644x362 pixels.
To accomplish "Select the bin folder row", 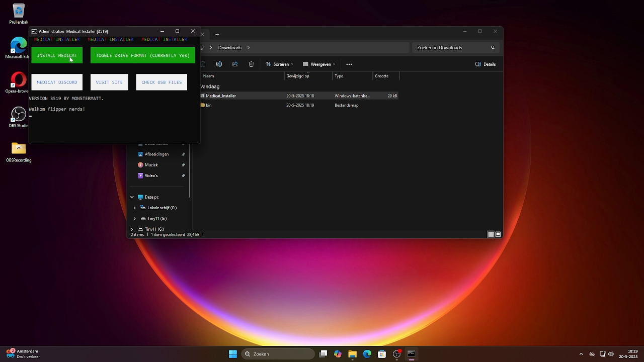I will pos(299,105).
